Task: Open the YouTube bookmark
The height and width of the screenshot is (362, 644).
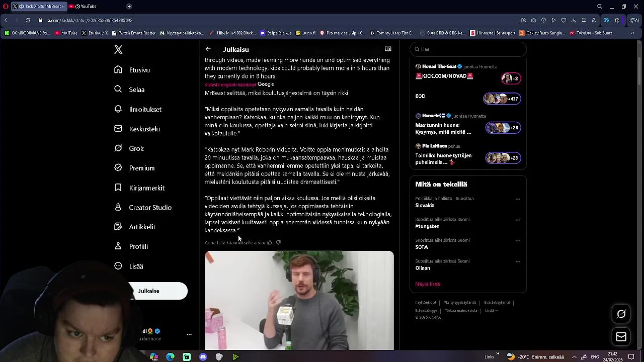Action: click(66, 33)
